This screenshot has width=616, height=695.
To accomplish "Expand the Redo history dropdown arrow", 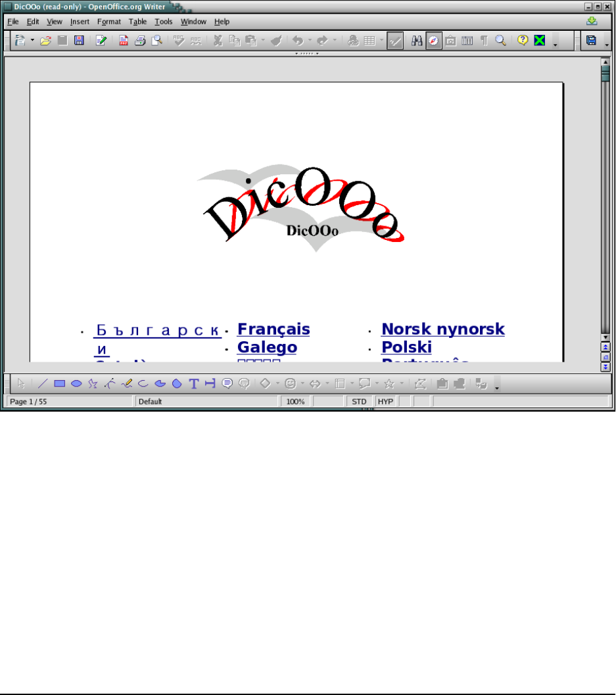I will tap(335, 41).
